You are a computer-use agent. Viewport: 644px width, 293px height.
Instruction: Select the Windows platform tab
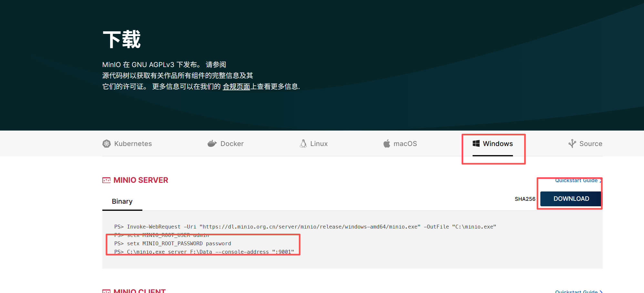coord(493,144)
